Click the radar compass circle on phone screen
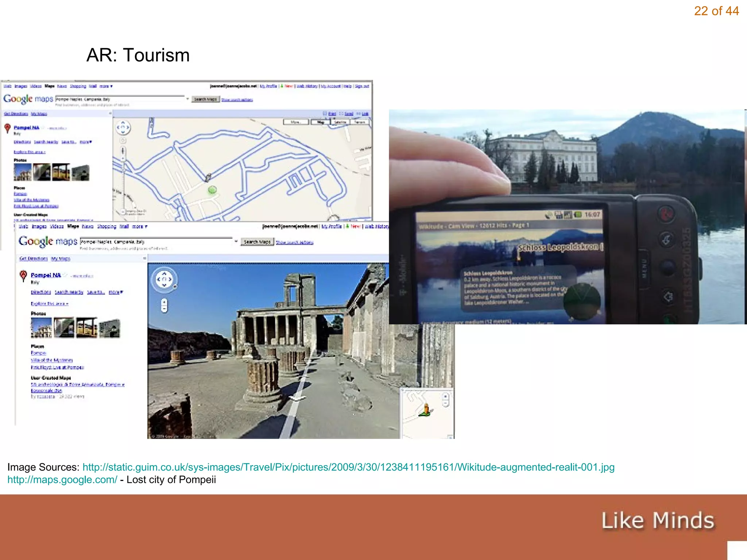This screenshot has width=747, height=560. pyautogui.click(x=582, y=302)
